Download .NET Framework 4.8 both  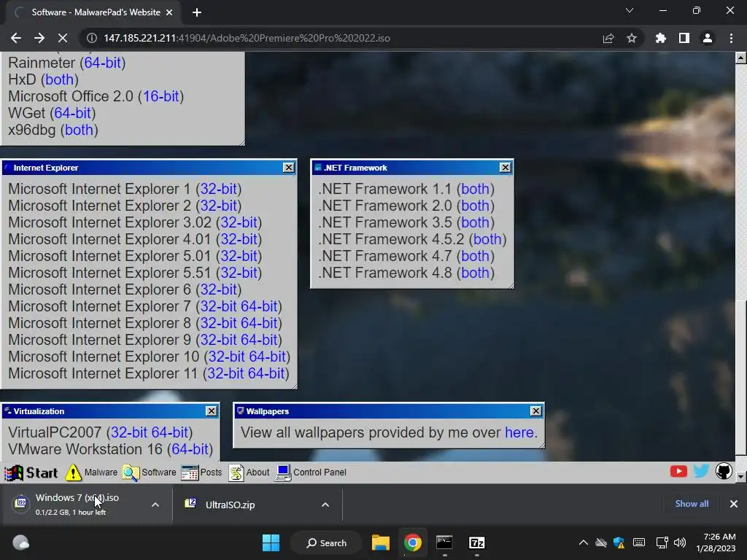(x=476, y=273)
